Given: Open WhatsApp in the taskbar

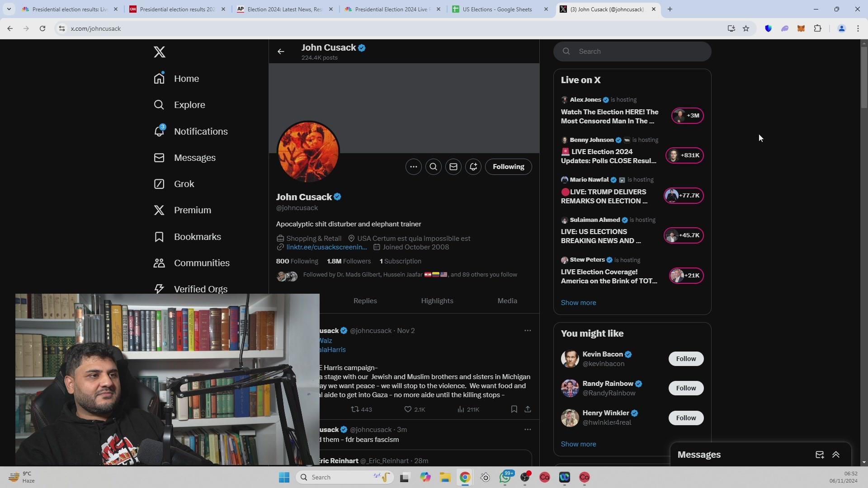Looking at the screenshot, I should click(x=505, y=477).
